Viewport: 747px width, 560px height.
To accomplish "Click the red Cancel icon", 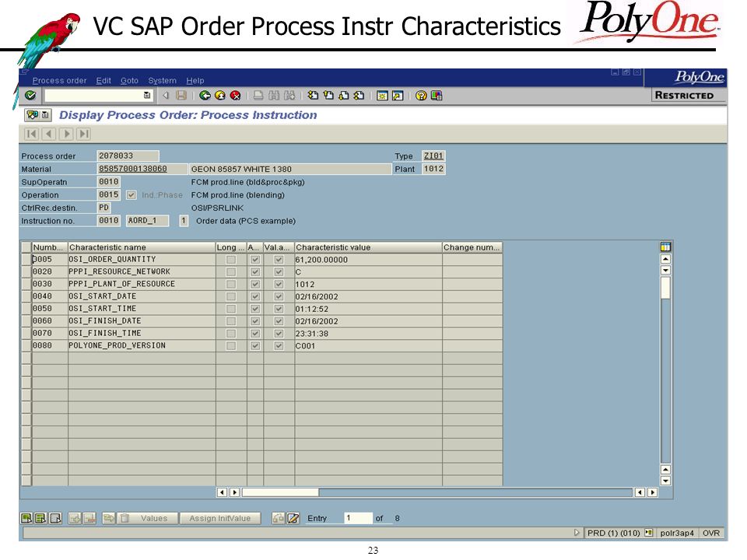I will 235,96.
